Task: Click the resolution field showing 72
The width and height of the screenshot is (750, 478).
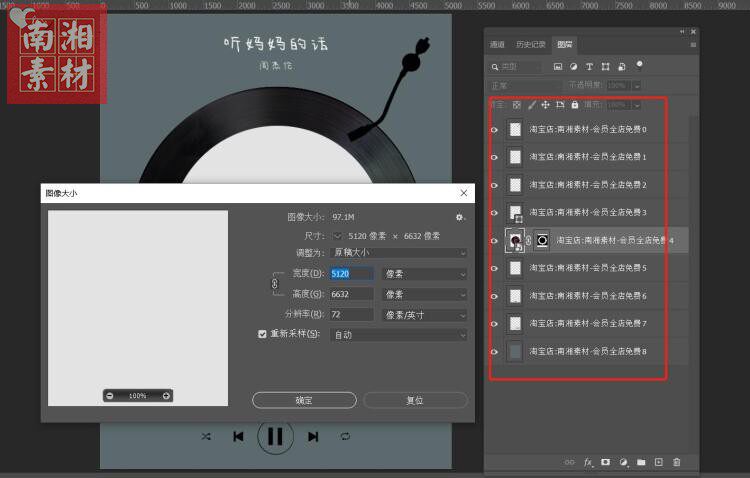Action: tap(352, 315)
